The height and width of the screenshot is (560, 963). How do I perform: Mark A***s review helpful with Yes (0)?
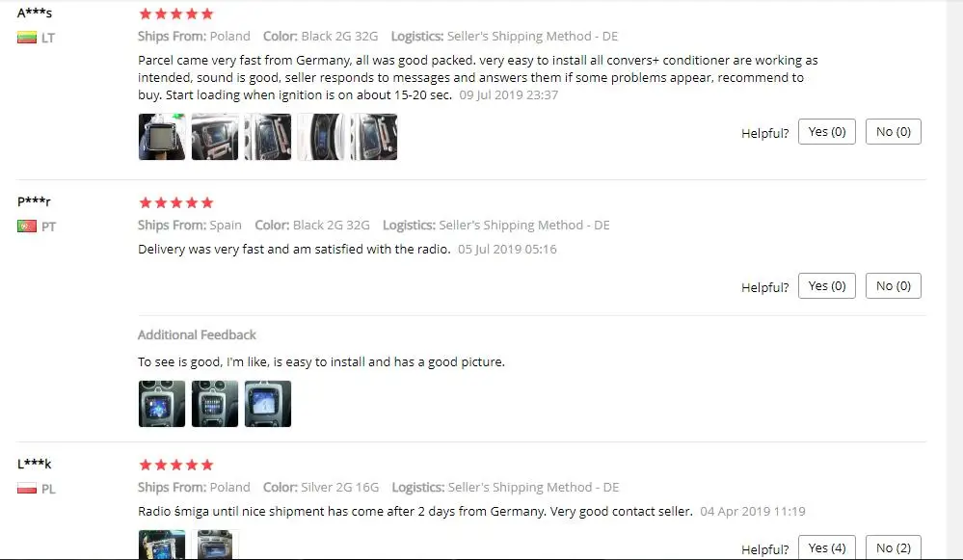point(827,131)
